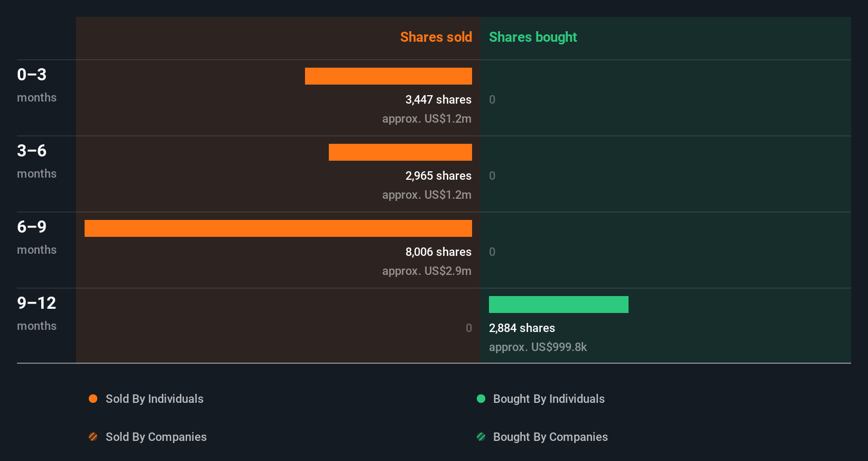
Task: Click the Shares sold column header
Action: pyautogui.click(x=436, y=37)
